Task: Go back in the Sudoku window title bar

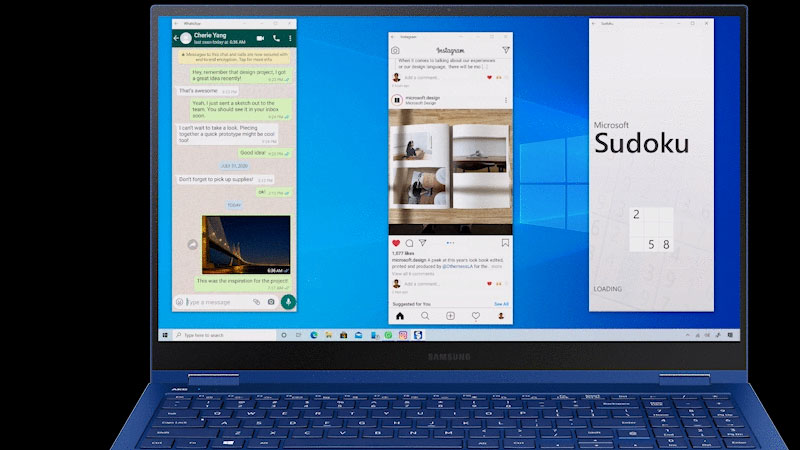Action: 593,23
